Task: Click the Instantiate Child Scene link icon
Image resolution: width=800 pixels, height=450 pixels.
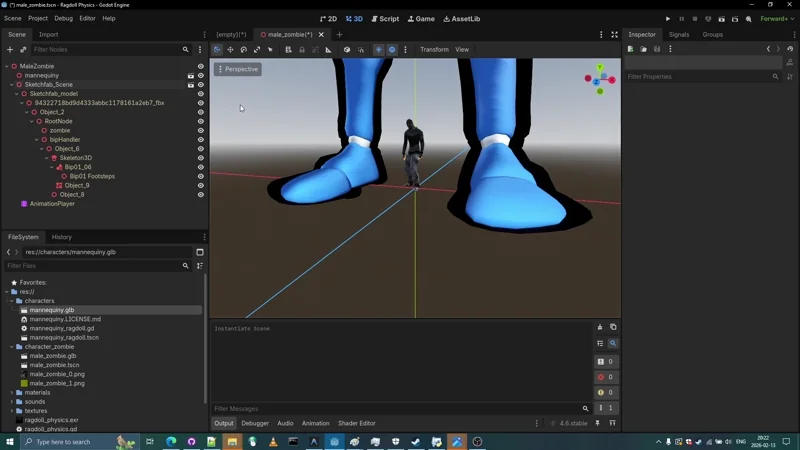Action: tap(23, 49)
